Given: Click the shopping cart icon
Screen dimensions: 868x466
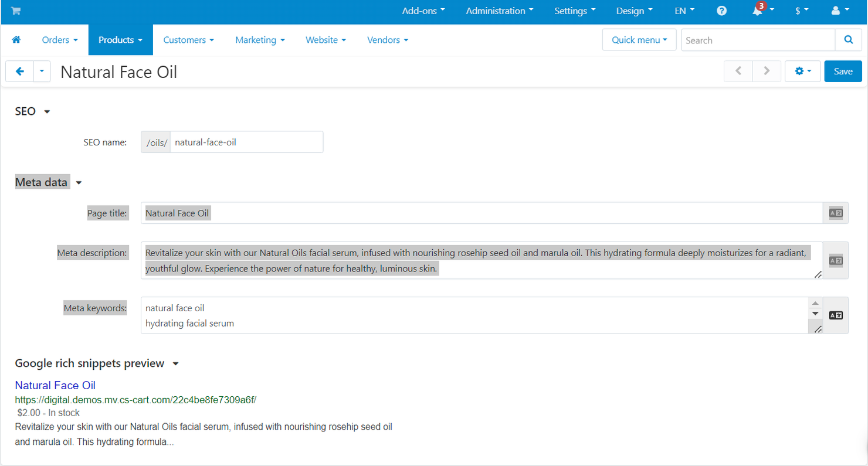Looking at the screenshot, I should pos(16,11).
